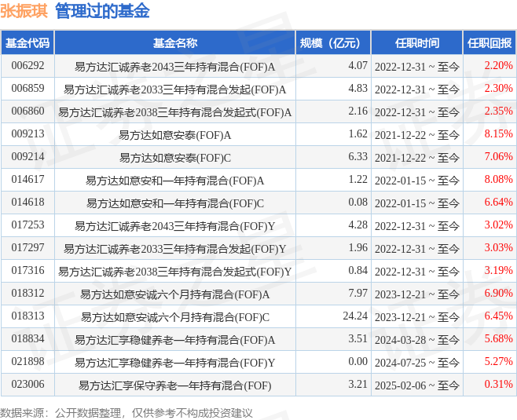Click fund name 易方达如意安诚六个月持有混合(FOF)A

click(x=174, y=294)
